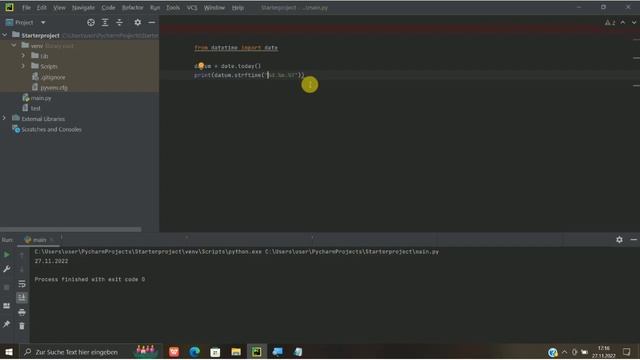Image resolution: width=640 pixels, height=360 pixels.
Task: Restore layout icon in Run panel
Action: tap(7, 306)
